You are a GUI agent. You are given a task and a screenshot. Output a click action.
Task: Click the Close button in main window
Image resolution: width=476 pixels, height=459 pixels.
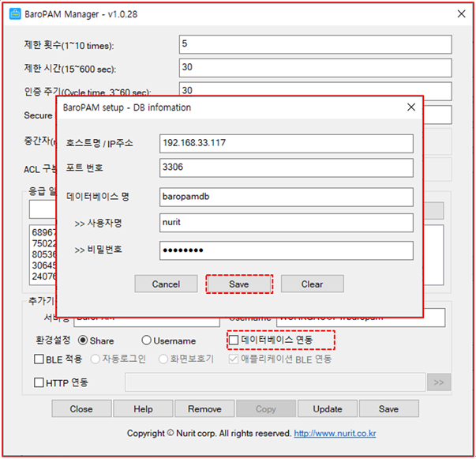[81, 409]
